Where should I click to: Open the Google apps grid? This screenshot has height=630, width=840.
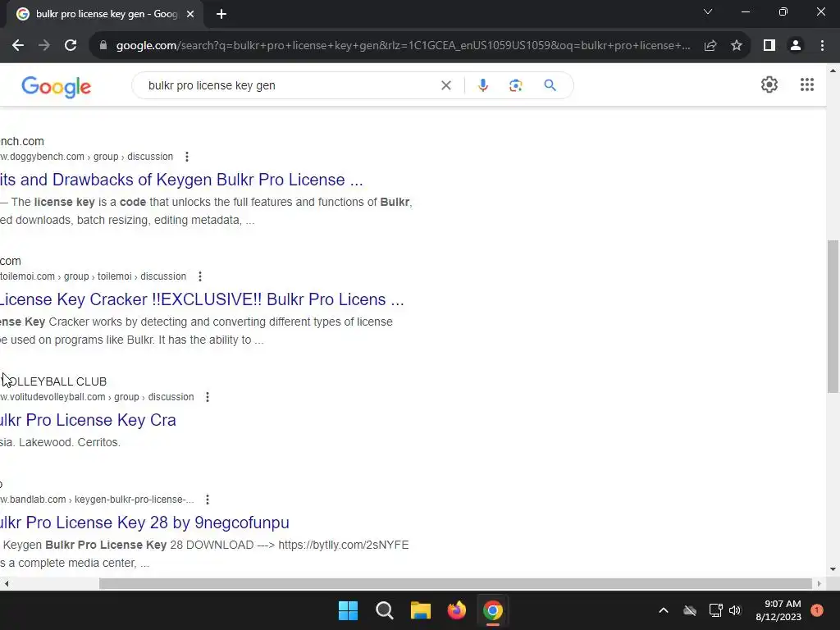tap(807, 84)
